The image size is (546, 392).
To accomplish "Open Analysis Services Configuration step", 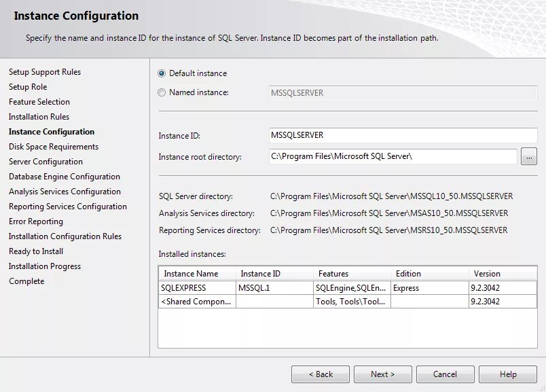I will pos(65,192).
